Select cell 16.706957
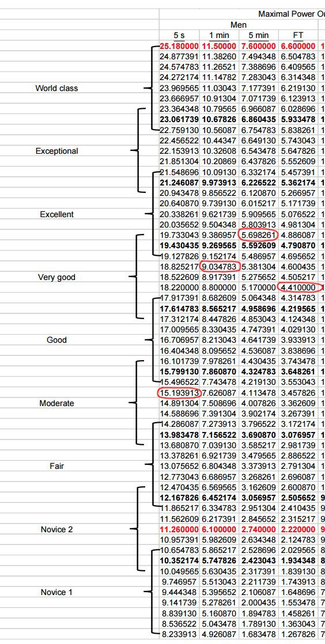 pos(179,340)
